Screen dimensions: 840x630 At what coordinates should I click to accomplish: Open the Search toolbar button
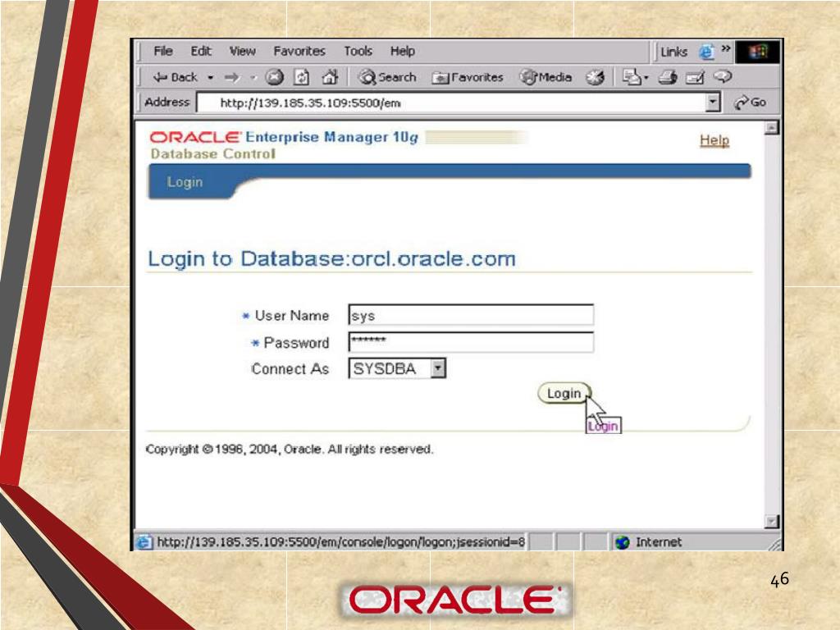(387, 78)
